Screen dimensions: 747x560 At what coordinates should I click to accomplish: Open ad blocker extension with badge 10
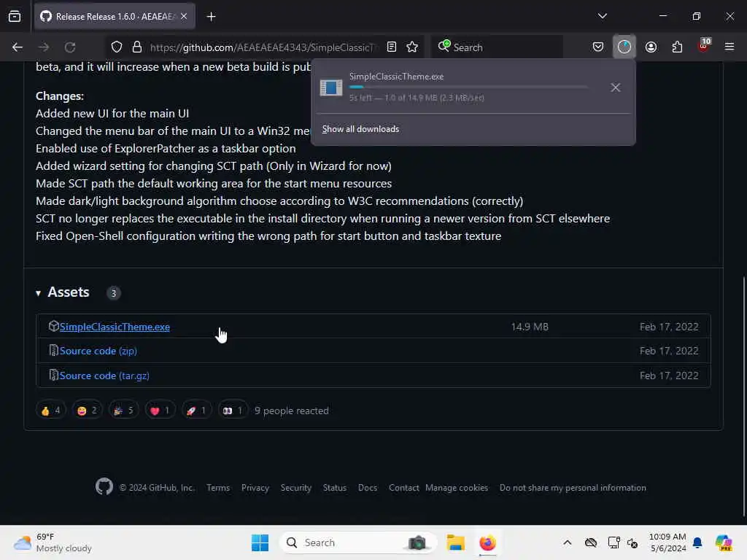tap(704, 46)
